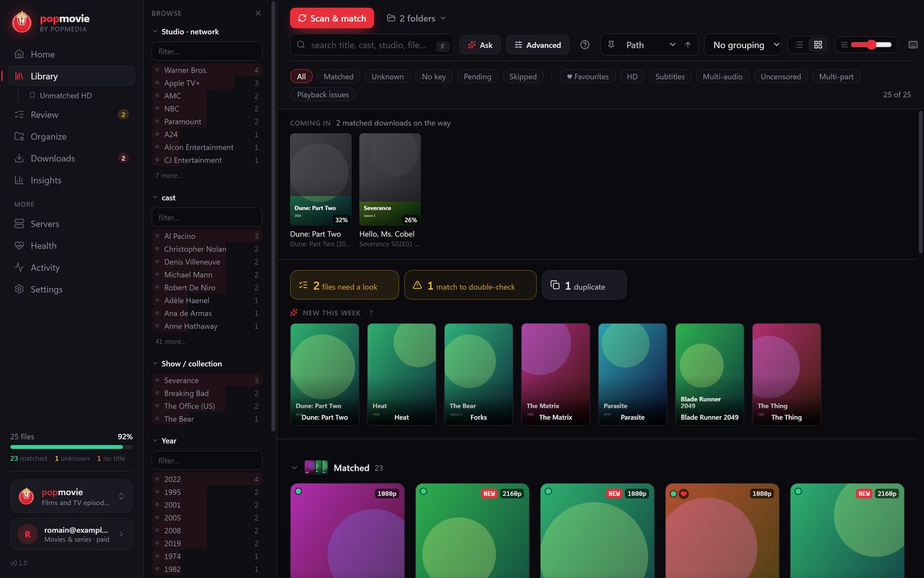This screenshot has height=578, width=924.
Task: Click the 2 files need a look banner
Action: [x=345, y=286]
